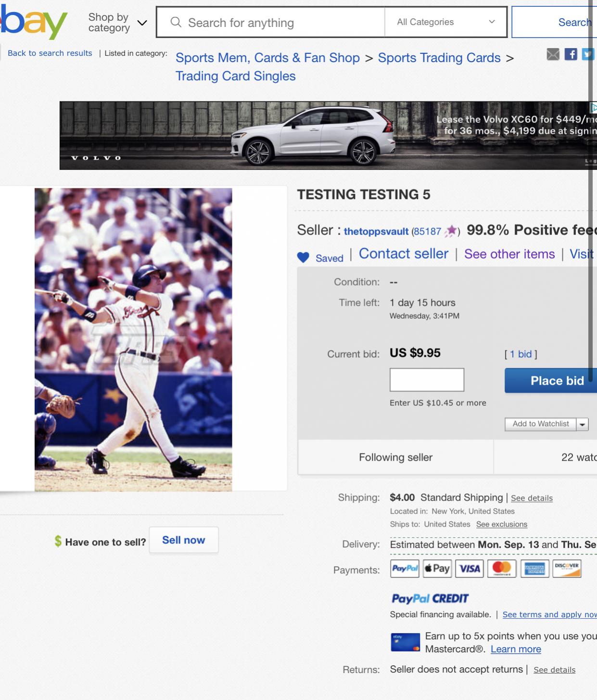Click the bid amount input field

coord(427,380)
